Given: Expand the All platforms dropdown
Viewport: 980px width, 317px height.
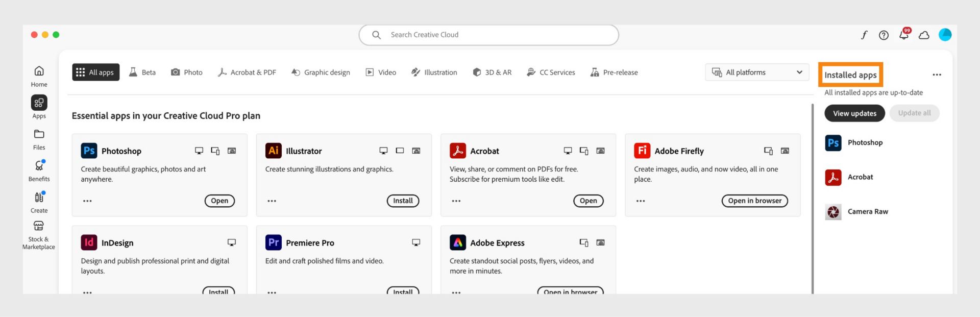Looking at the screenshot, I should coord(757,72).
